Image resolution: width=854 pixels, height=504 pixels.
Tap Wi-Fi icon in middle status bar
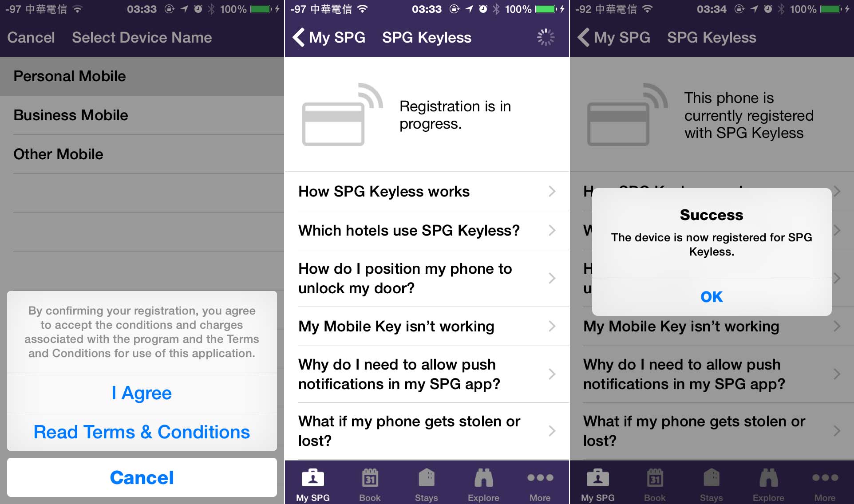363,9
